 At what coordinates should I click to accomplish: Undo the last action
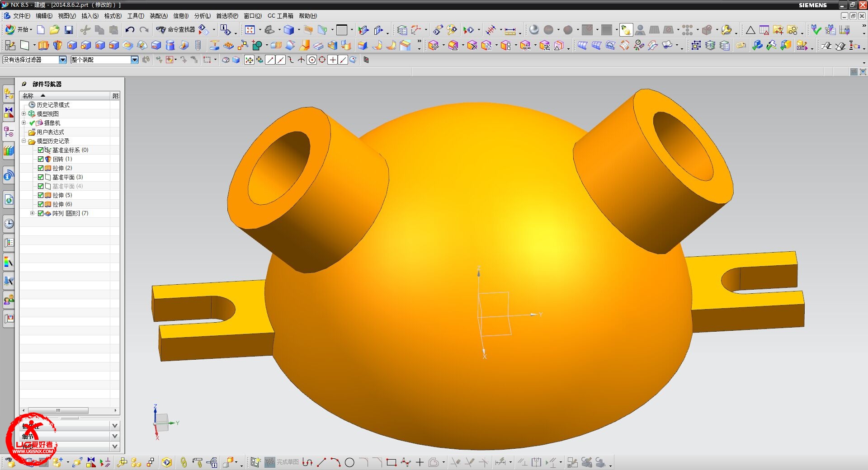[130, 30]
